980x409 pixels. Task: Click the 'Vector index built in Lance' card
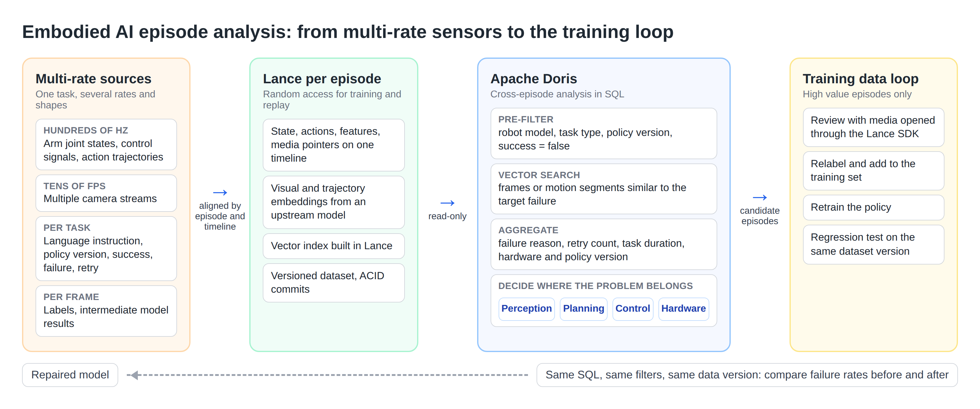[x=334, y=246]
